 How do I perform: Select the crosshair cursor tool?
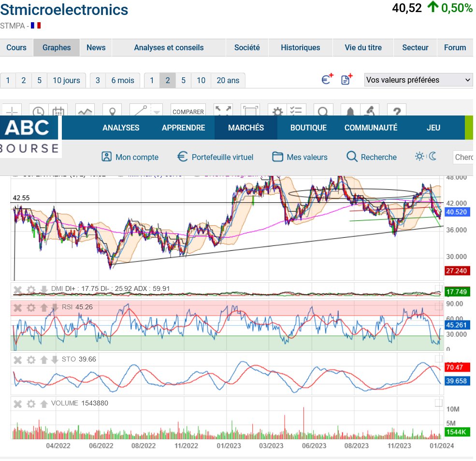(x=12, y=111)
